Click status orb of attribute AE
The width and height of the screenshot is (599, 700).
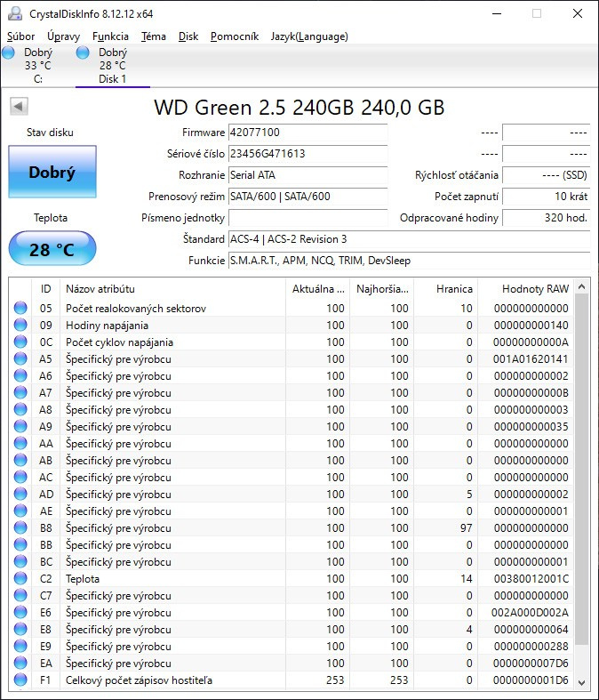[x=20, y=511]
